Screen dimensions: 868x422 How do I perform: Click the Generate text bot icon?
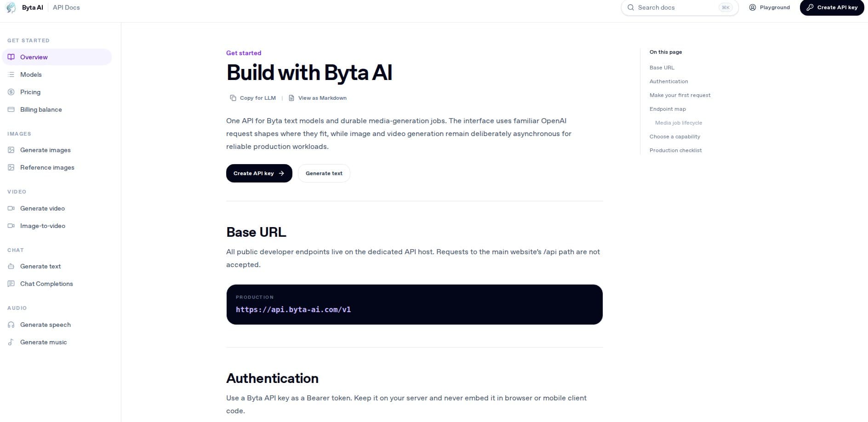coord(11,266)
